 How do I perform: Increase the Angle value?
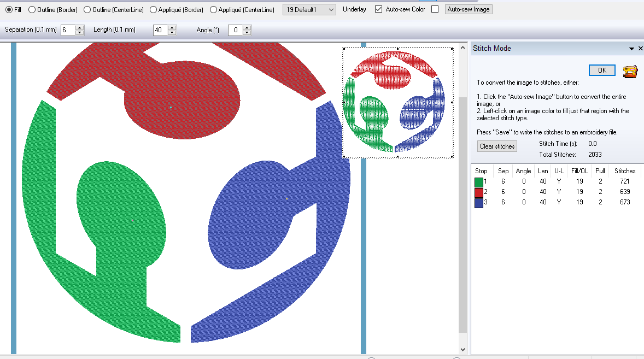[247, 27]
